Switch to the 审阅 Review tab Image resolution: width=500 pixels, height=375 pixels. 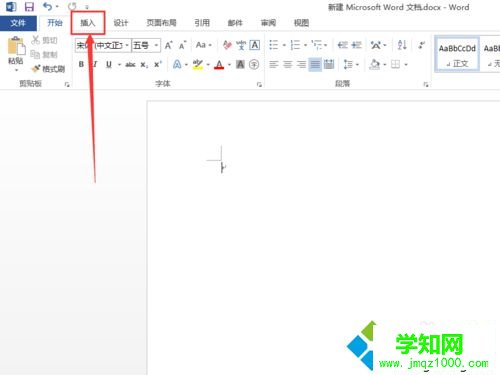(x=268, y=23)
